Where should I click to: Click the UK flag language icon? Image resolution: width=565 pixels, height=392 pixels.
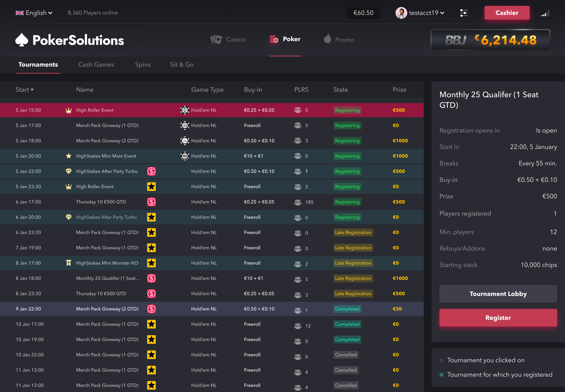tap(20, 13)
